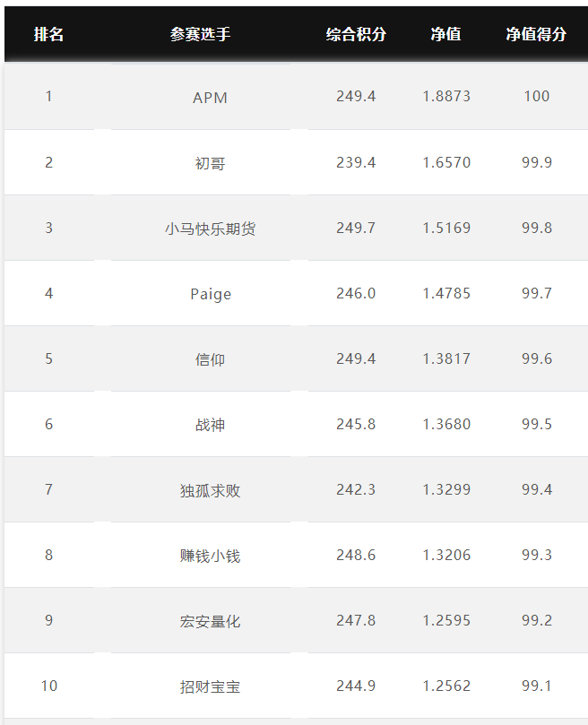Click net value 1.2562
Image resolution: width=588 pixels, height=725 pixels.
pos(446,686)
